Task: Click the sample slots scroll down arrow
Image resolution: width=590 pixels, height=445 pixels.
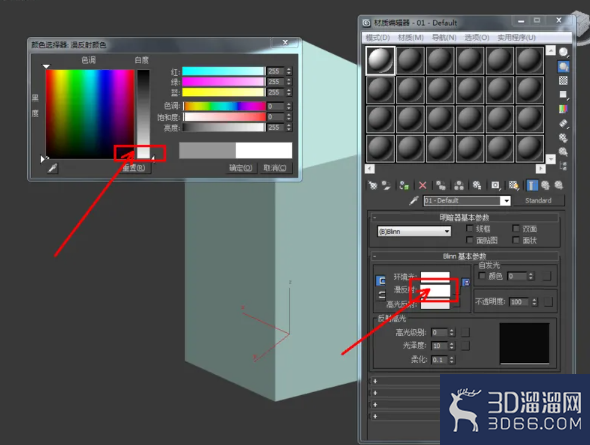Action: pos(550,159)
